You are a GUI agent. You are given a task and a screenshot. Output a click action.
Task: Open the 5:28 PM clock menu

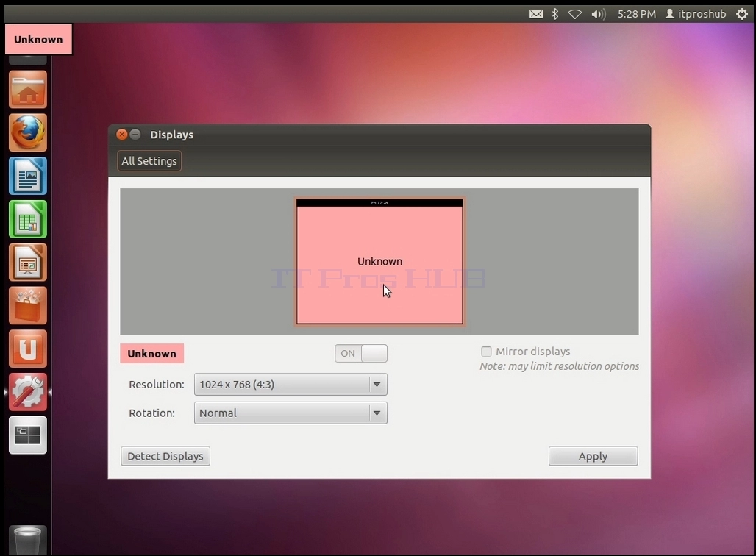pos(636,14)
